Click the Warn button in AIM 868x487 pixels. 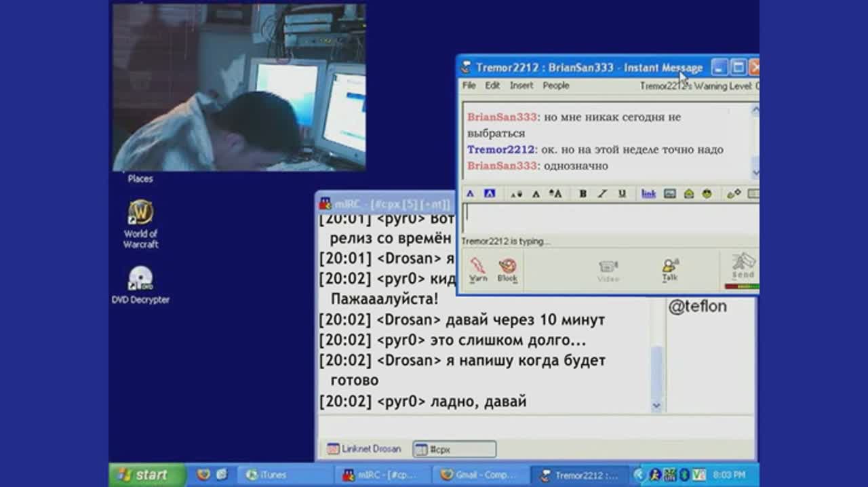tap(478, 269)
